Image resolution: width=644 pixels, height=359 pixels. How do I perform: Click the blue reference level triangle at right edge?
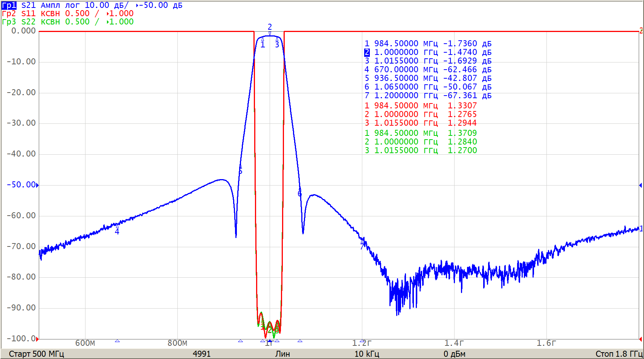[x=640, y=185]
